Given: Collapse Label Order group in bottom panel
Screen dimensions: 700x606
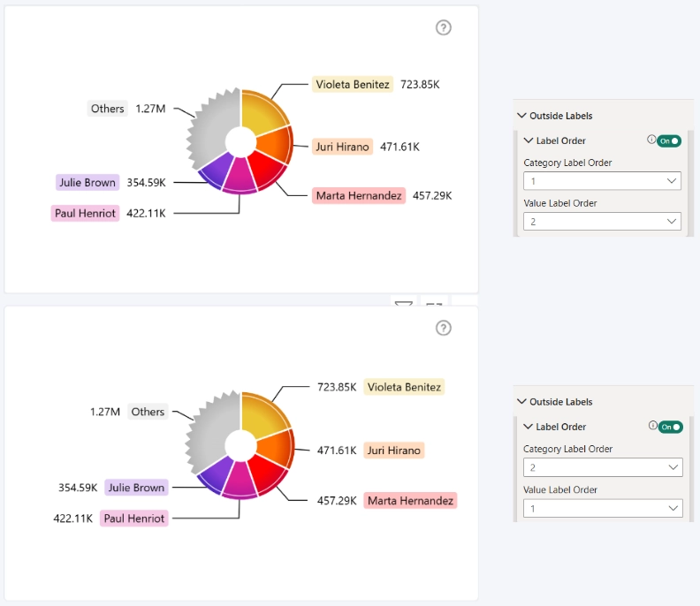Looking at the screenshot, I should (529, 427).
